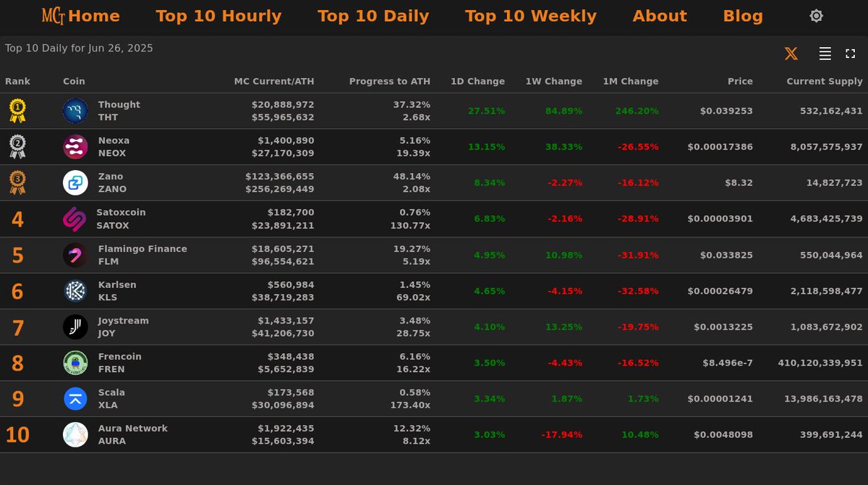Open Flamingo Finance FLM link

click(142, 255)
